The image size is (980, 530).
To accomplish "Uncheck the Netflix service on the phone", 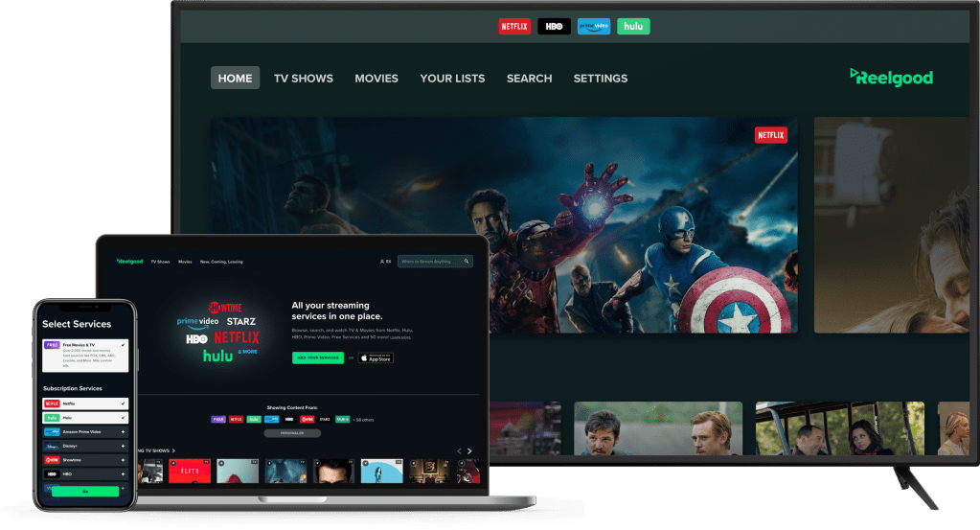I will (85, 403).
